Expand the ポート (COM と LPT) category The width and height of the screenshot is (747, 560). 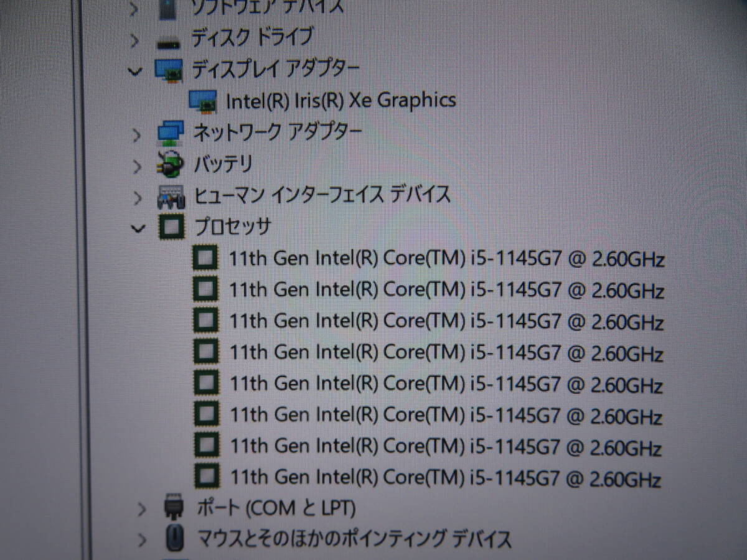(x=142, y=510)
